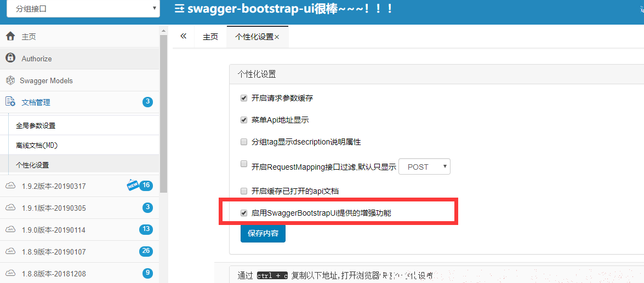Collapse the 文档管理 menu section
The width and height of the screenshot is (644, 283).
(x=80, y=102)
